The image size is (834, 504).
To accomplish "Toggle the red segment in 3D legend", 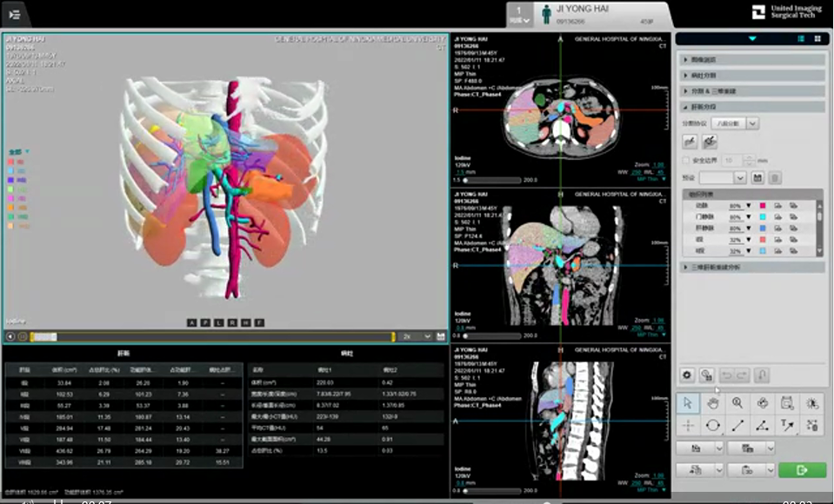I will point(10,162).
